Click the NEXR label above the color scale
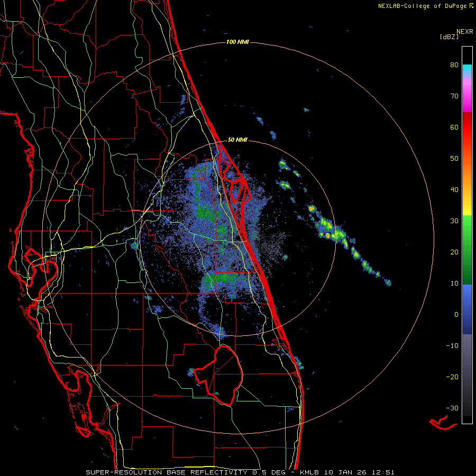 [x=464, y=32]
